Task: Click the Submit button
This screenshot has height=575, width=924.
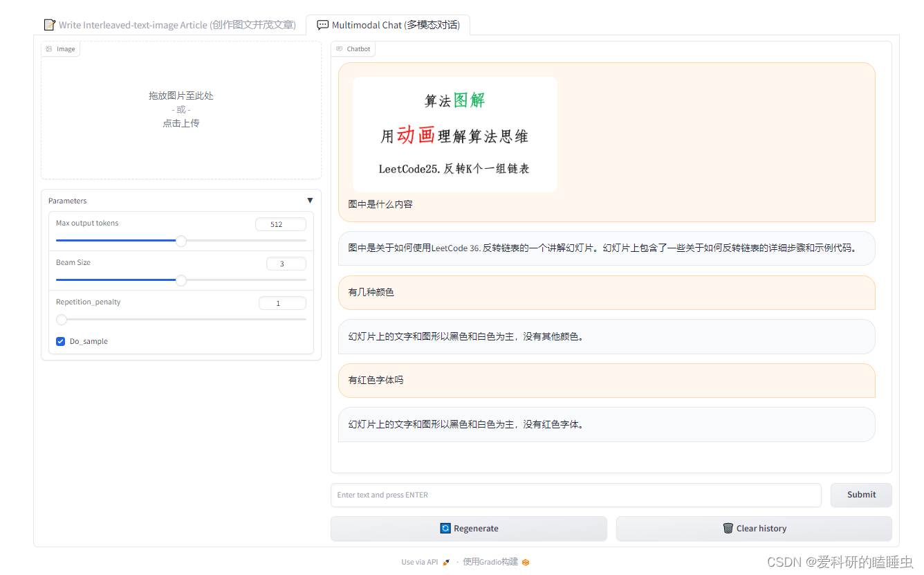Action: [x=861, y=495]
